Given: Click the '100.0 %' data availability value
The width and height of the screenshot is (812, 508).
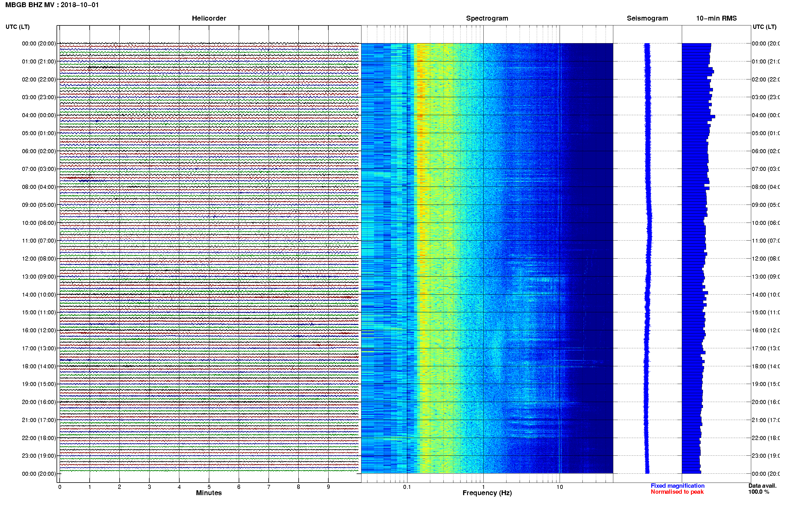Looking at the screenshot, I should [x=759, y=492].
